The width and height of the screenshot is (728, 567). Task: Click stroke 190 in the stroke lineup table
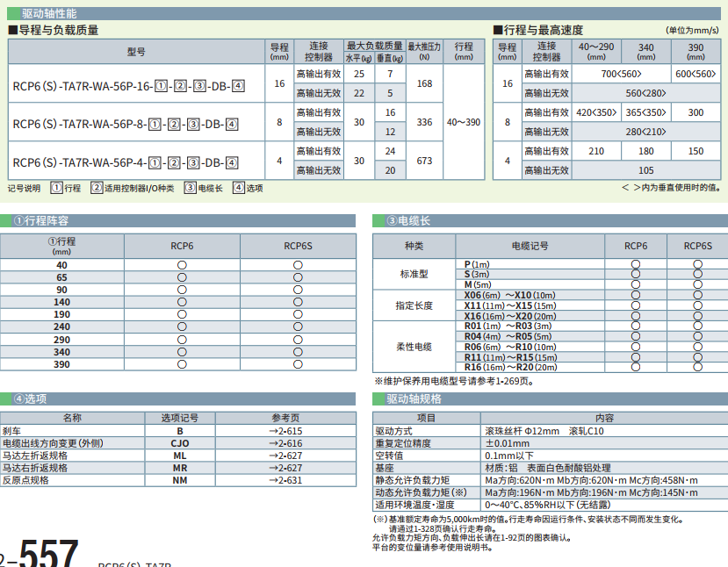pos(61,314)
